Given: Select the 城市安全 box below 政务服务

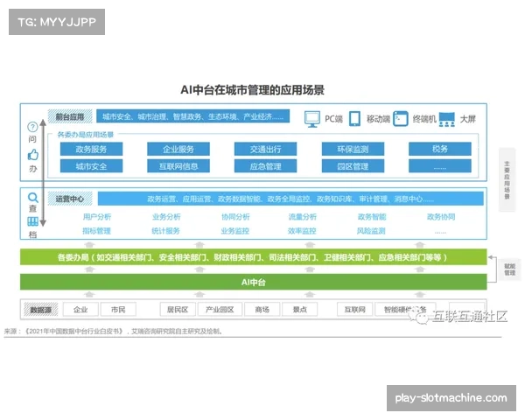Looking at the screenshot, I should pos(91,166).
